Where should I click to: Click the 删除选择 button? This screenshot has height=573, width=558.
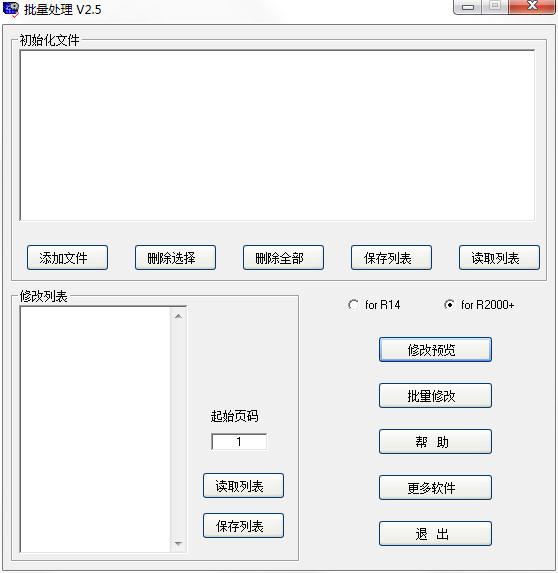click(175, 258)
